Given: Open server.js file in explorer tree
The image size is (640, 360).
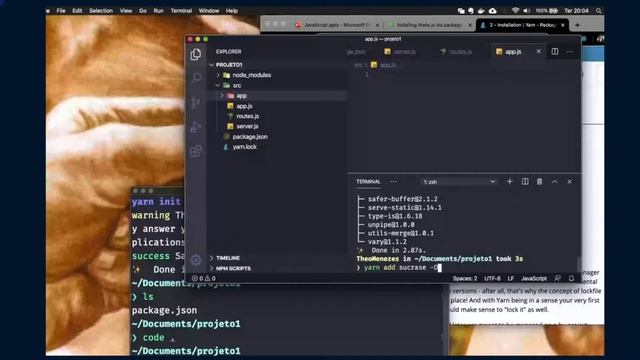Looking at the screenshot, I should [x=247, y=126].
